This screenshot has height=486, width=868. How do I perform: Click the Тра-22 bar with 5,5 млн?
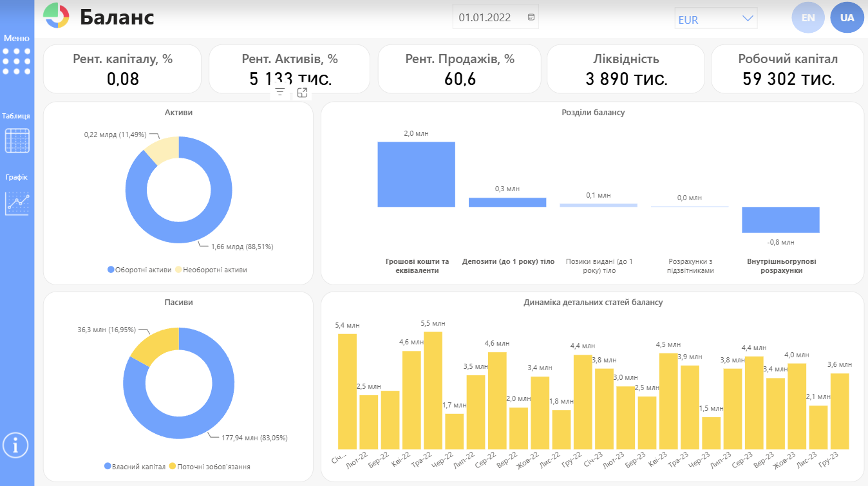pyautogui.click(x=433, y=391)
